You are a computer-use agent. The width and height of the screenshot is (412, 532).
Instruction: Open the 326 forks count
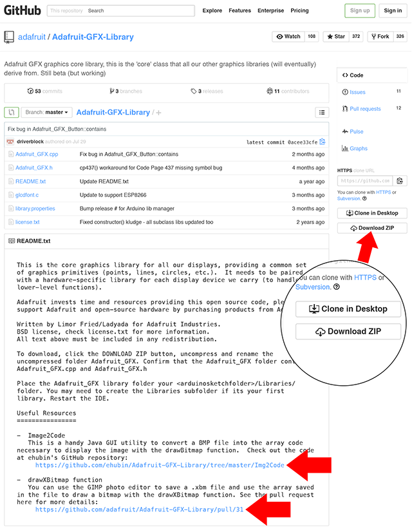coord(400,37)
